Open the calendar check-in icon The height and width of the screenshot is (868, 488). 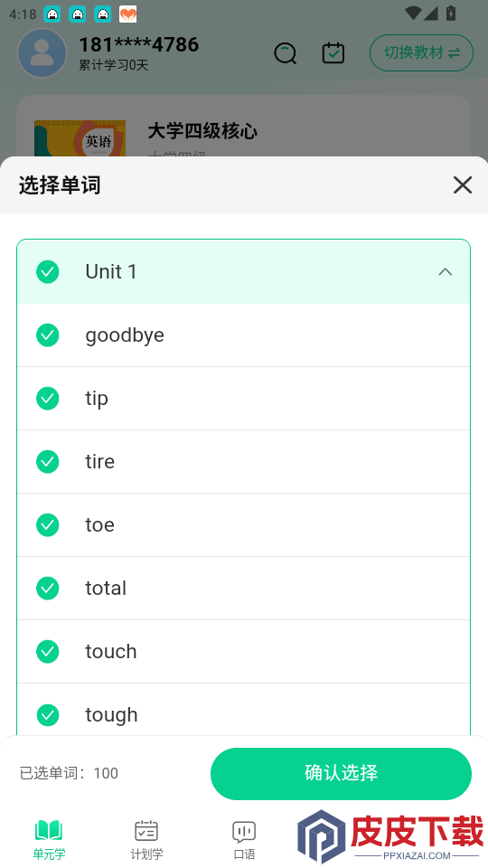(333, 53)
